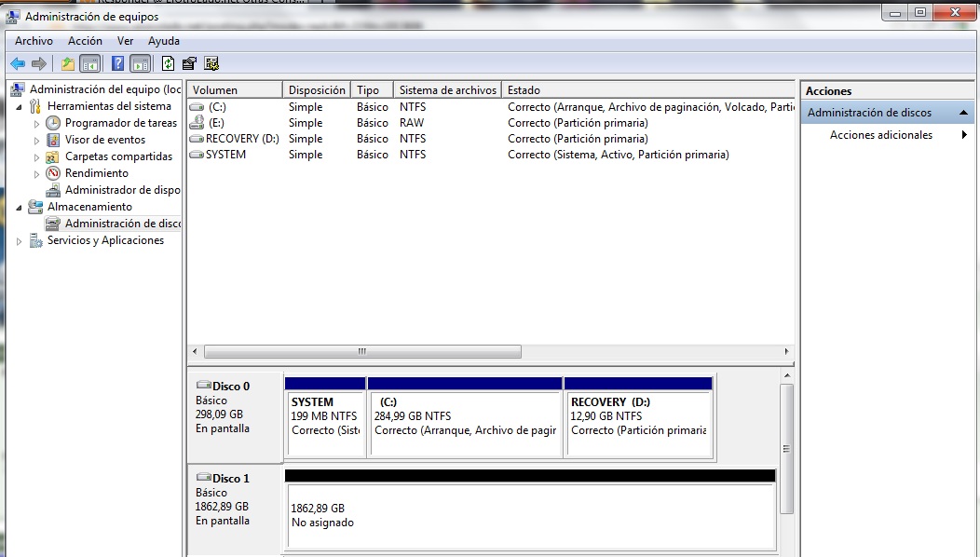Toggle Show/Hide action pane toolbar icon
This screenshot has width=980, height=557.
(x=140, y=63)
